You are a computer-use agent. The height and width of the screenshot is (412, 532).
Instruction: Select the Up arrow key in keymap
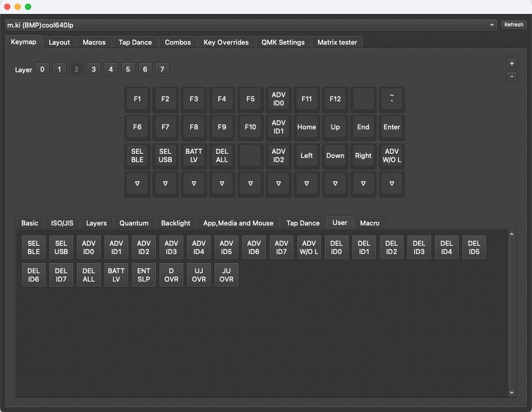(335, 127)
